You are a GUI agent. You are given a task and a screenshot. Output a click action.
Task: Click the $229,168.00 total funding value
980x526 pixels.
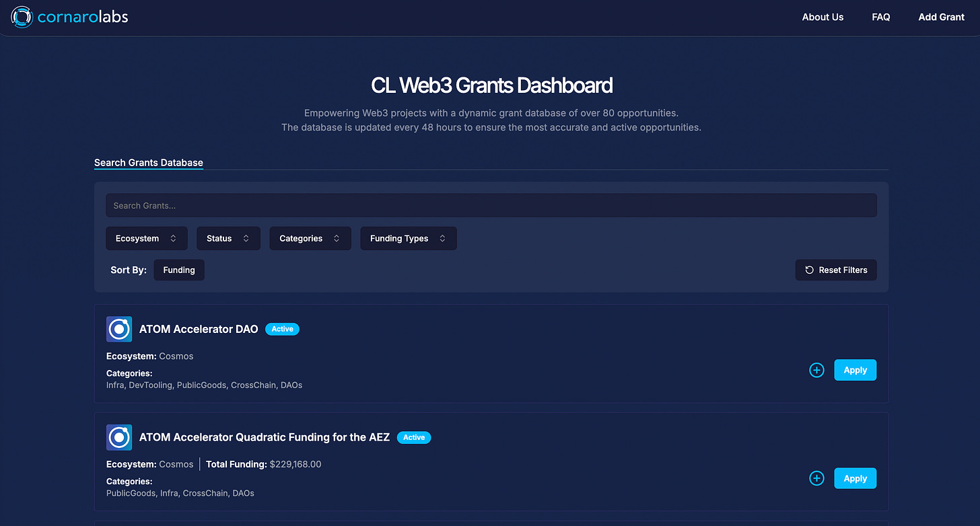point(295,464)
